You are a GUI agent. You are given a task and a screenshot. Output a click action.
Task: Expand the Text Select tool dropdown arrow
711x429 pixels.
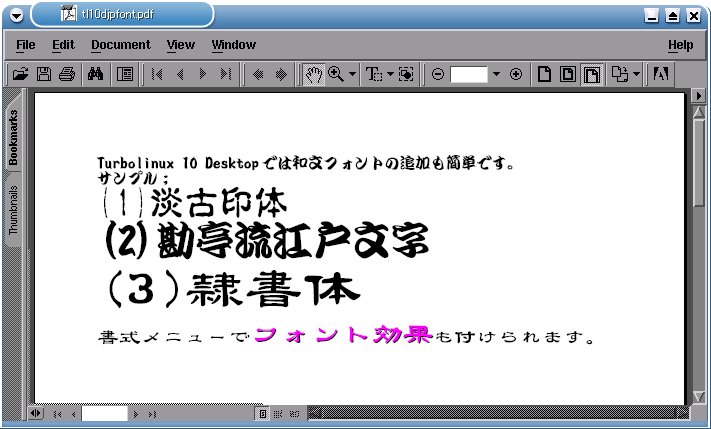point(390,74)
